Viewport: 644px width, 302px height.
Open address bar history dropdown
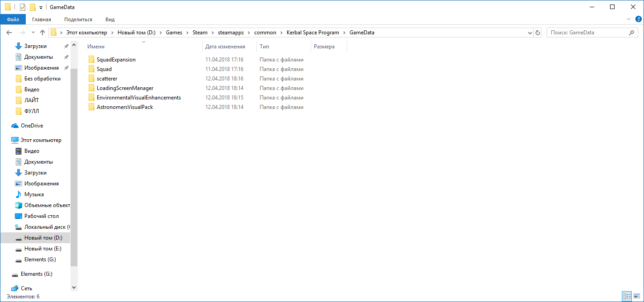[x=530, y=33]
